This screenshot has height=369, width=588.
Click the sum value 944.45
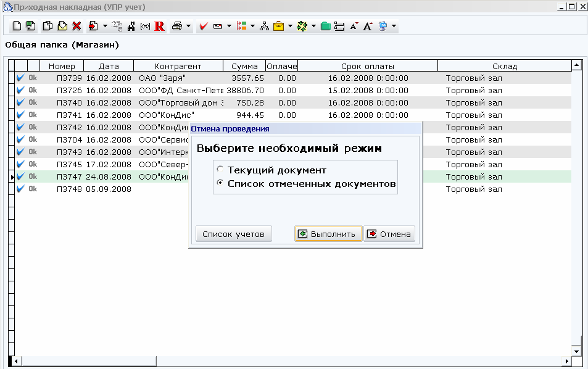pyautogui.click(x=250, y=115)
